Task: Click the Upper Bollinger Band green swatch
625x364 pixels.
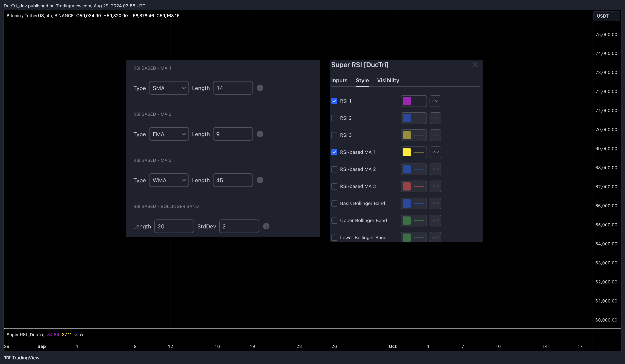Action: tap(406, 221)
